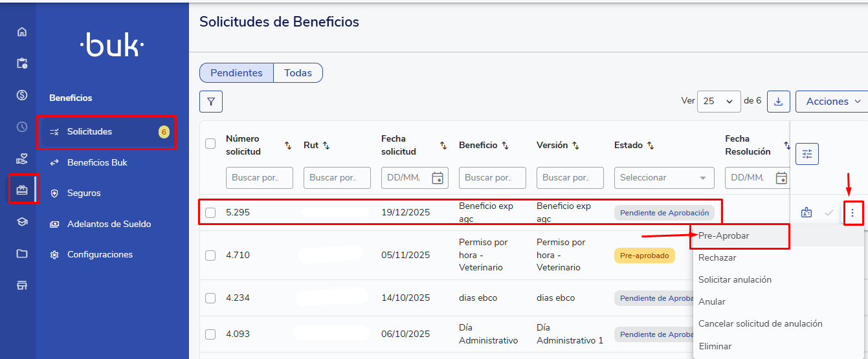This screenshot has width=868, height=359.
Task: Open the graduation cap training icon
Action: (x=22, y=222)
